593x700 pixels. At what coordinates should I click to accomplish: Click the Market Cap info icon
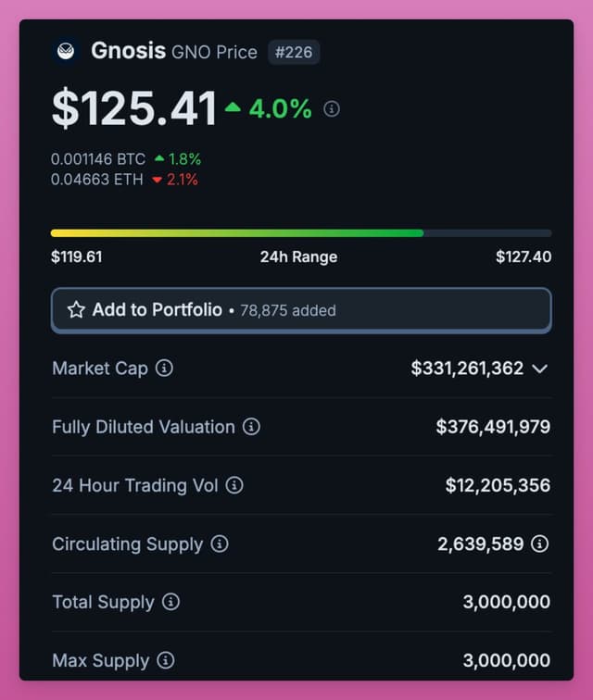[x=164, y=369]
